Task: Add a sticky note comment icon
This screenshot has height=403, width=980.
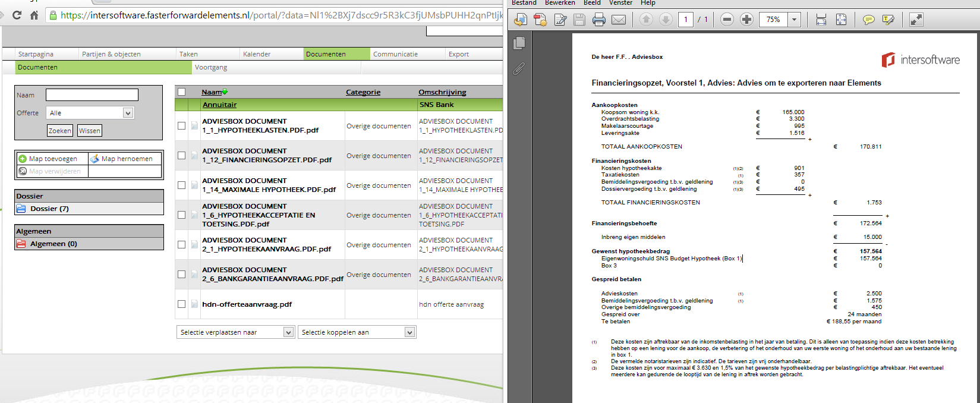Action: (x=868, y=20)
